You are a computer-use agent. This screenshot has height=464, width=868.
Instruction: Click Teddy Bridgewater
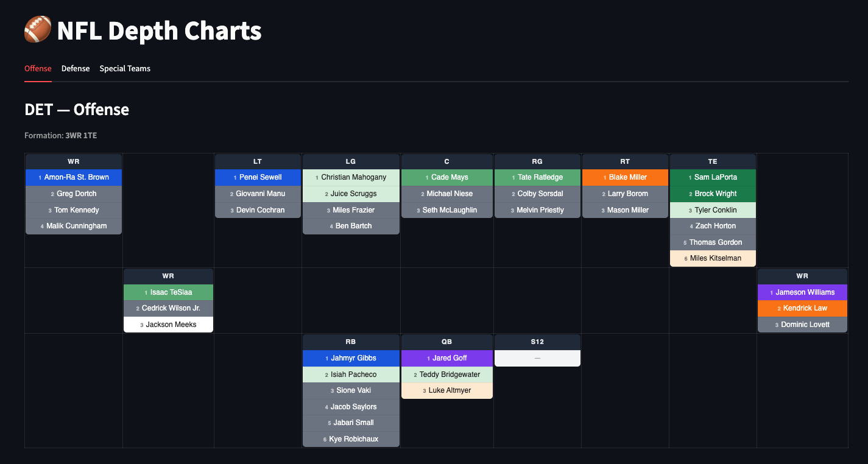point(447,374)
